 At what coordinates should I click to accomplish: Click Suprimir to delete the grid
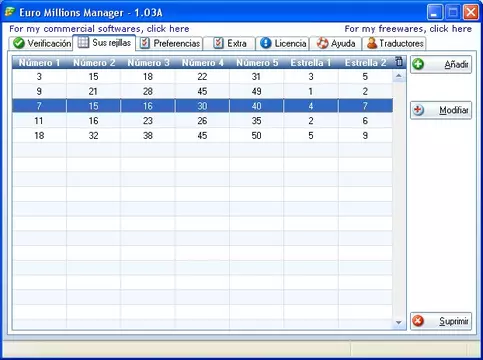point(441,321)
